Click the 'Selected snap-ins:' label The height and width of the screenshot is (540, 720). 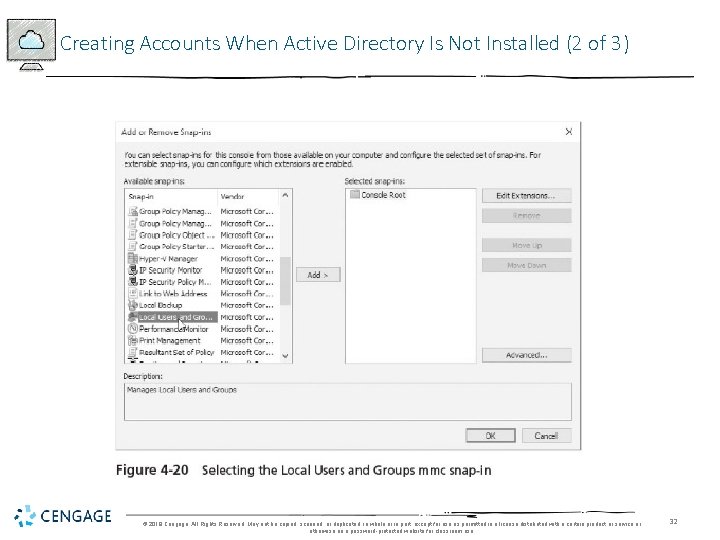375,181
